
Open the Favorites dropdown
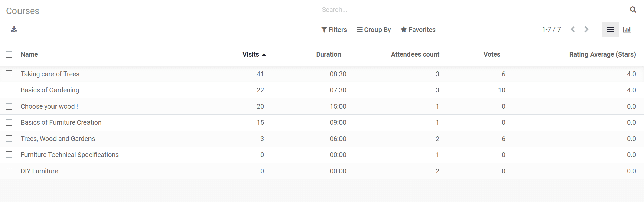(x=418, y=30)
